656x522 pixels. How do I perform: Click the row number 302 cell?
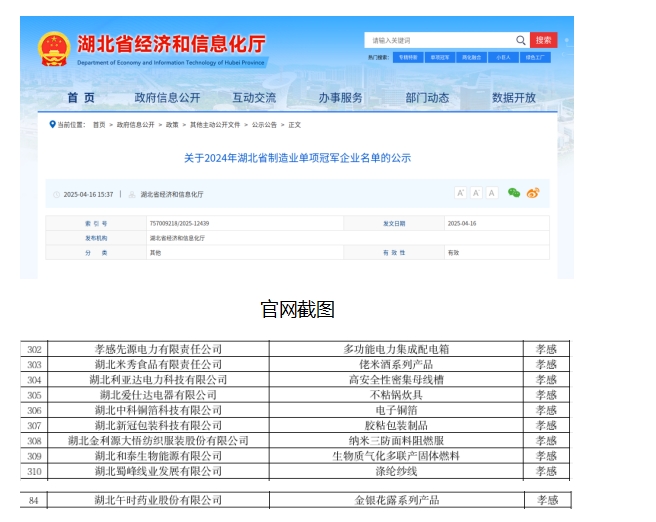[x=34, y=349]
